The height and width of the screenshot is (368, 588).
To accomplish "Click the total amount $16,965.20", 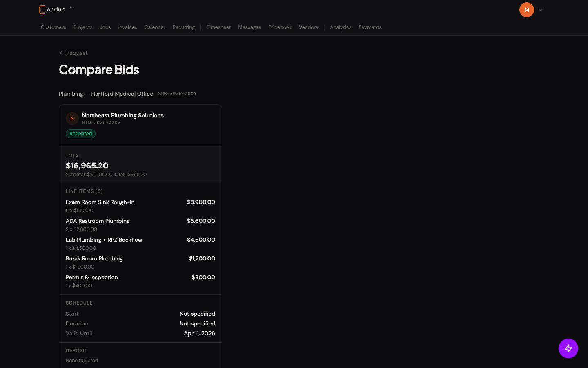I will [x=87, y=166].
